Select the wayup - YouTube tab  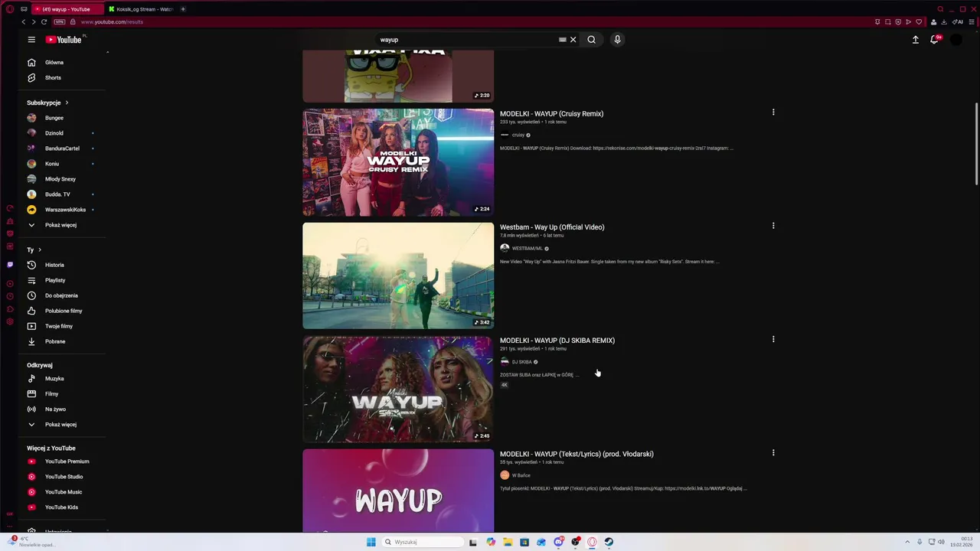[x=67, y=9]
